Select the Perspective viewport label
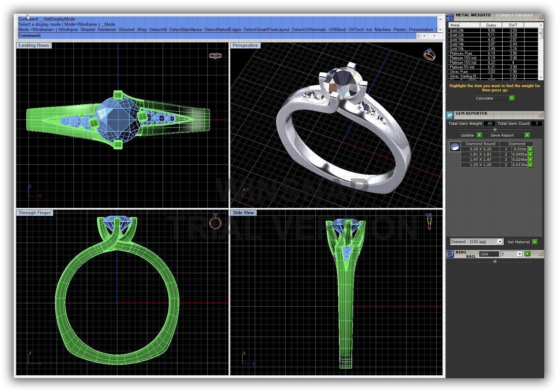This screenshot has height=392, width=558. pyautogui.click(x=245, y=46)
